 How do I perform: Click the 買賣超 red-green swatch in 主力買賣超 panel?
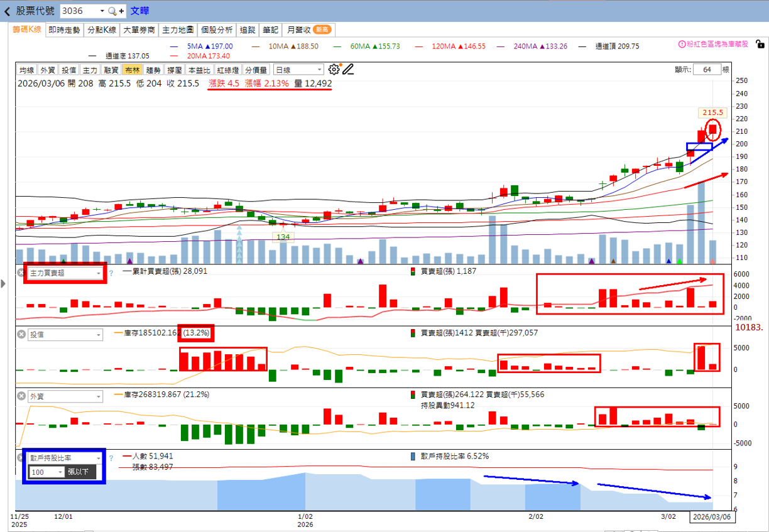click(x=412, y=271)
